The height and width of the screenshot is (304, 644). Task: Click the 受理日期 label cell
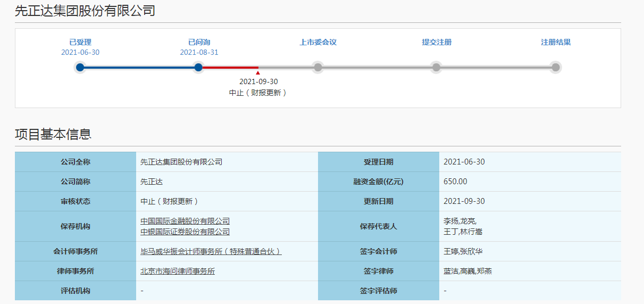(x=379, y=162)
